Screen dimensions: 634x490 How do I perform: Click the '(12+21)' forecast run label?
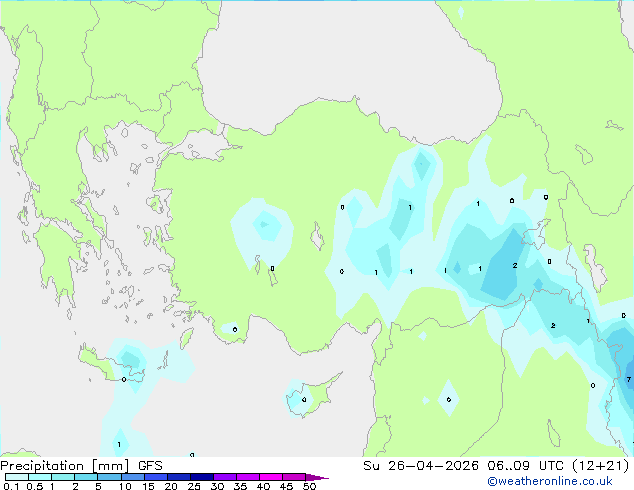point(601,466)
